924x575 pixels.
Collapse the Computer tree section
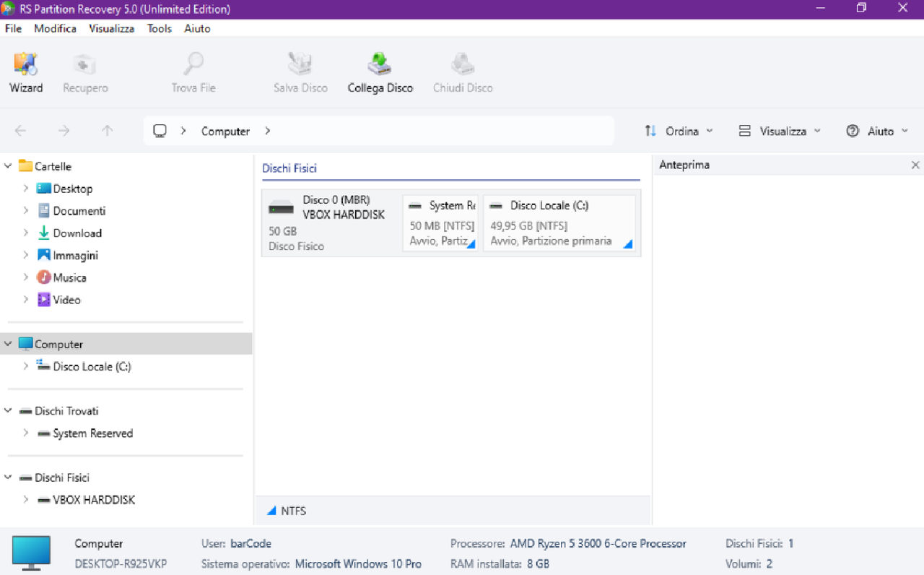(8, 344)
